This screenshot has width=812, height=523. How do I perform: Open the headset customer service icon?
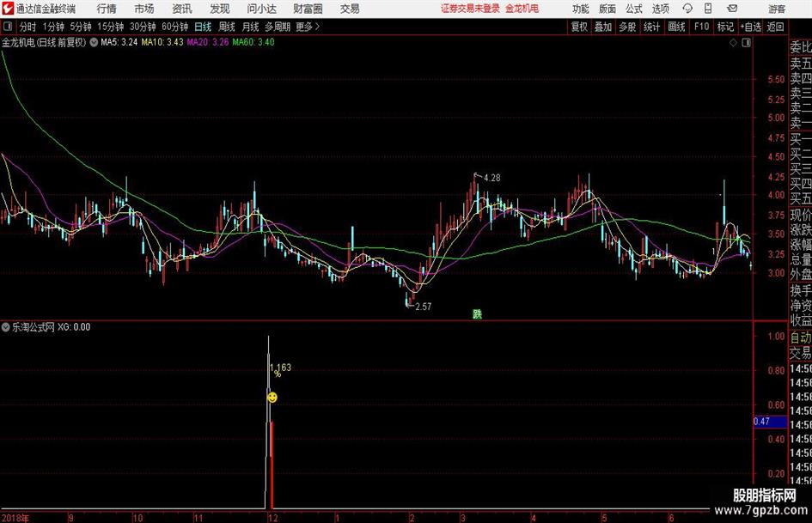(687, 9)
